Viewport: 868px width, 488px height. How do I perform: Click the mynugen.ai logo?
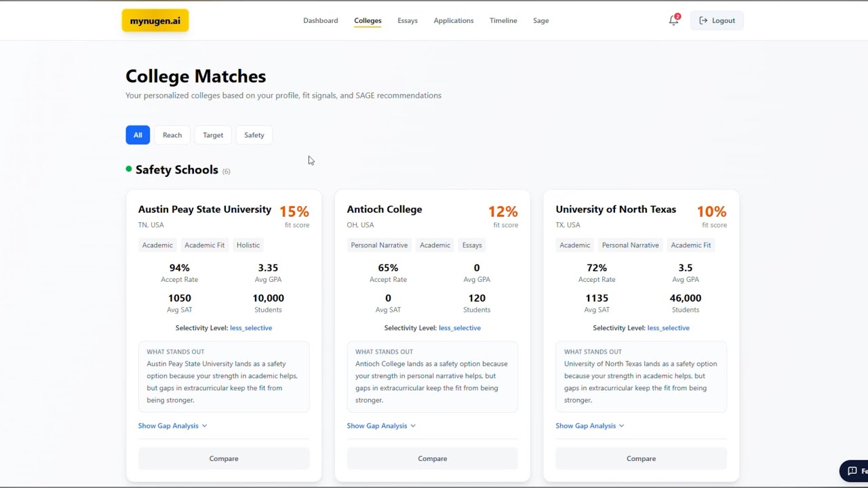(x=155, y=20)
